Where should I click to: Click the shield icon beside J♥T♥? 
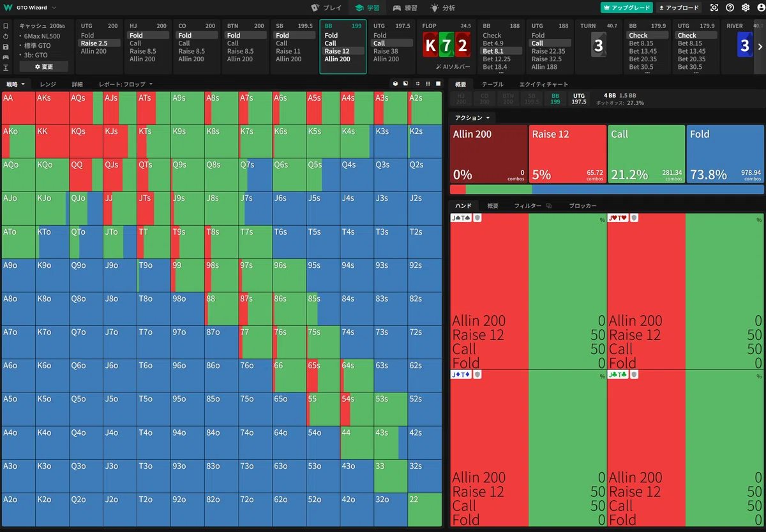coord(634,218)
